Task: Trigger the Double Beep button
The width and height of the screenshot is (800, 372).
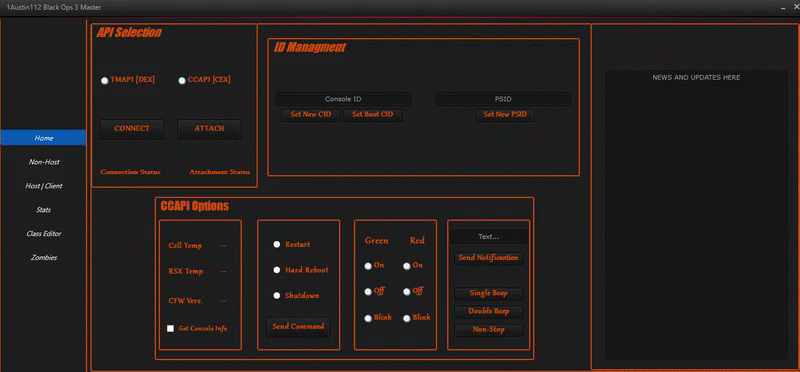Action: coord(489,311)
